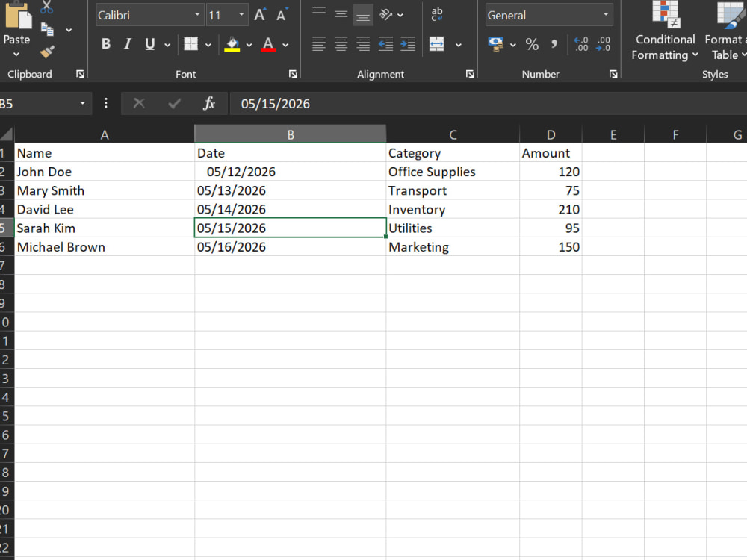Select column B header
This screenshot has width=747, height=560.
pos(290,134)
